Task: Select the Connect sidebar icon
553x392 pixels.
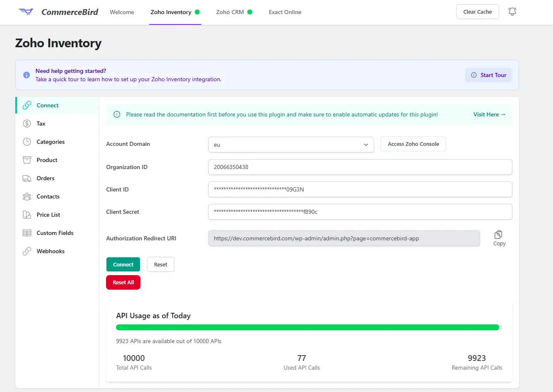Action: (26, 105)
